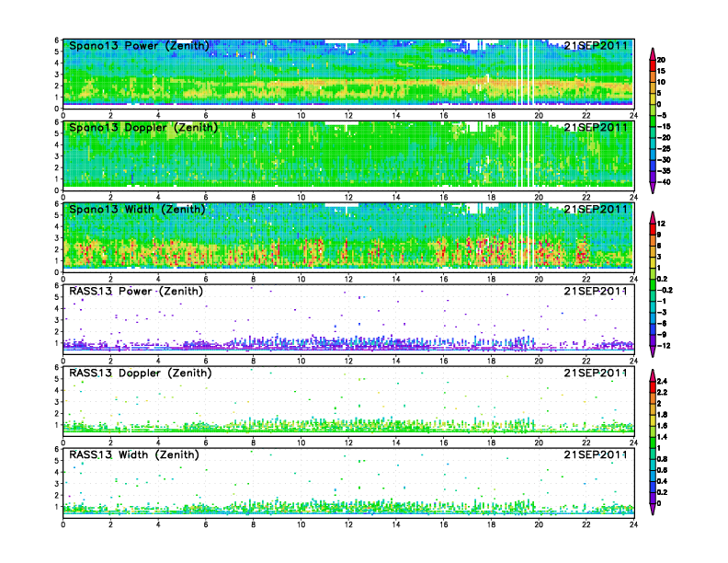728x563 pixels.
Task: Click the "Spano13 Doppler (Zenith)" panel title
Action: pos(143,127)
